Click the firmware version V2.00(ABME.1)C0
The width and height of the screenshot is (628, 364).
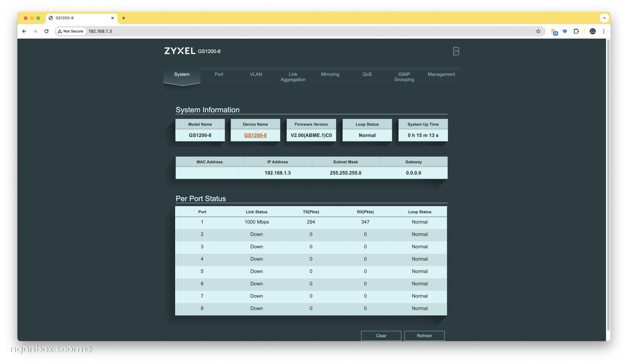click(311, 135)
